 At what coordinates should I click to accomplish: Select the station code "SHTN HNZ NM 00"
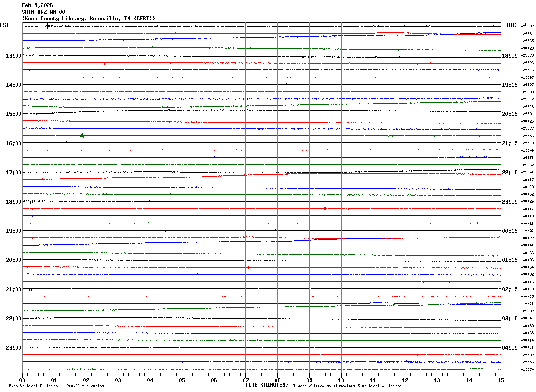[43, 12]
